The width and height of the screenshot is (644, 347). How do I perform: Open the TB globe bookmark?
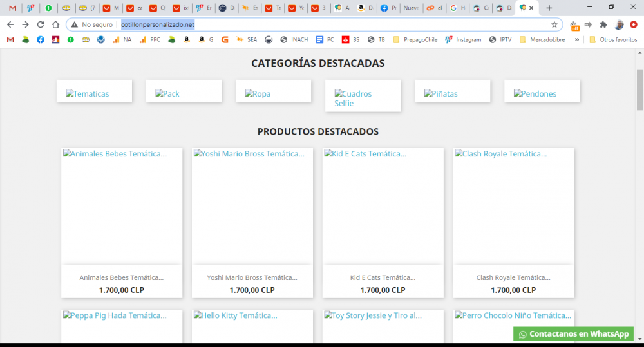click(x=376, y=40)
